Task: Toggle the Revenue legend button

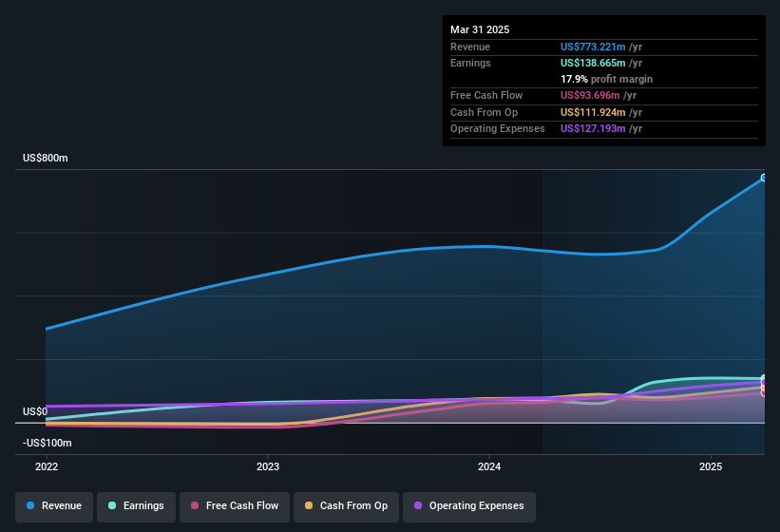Action: click(54, 506)
